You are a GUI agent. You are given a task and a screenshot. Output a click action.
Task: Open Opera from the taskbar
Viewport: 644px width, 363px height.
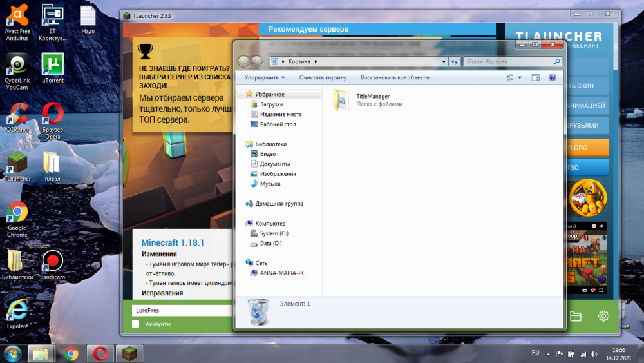(100, 353)
